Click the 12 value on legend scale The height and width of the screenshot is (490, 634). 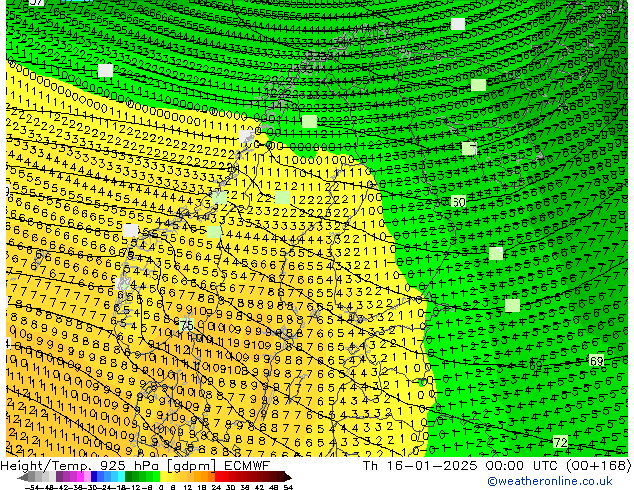click(188, 488)
